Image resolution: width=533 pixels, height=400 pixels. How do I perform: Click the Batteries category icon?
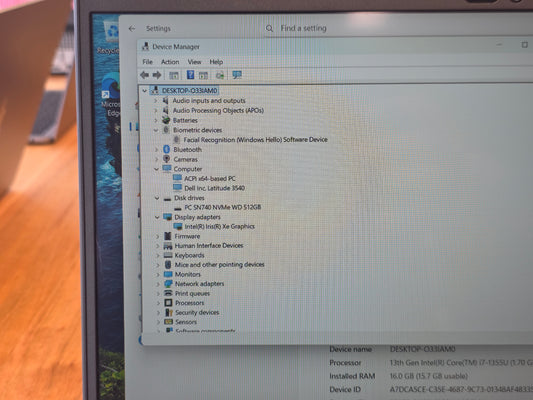pos(166,120)
